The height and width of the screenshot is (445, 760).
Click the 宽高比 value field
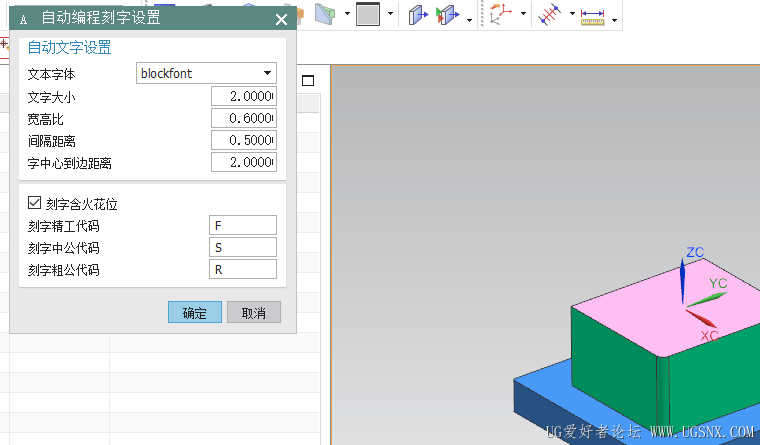pyautogui.click(x=243, y=118)
